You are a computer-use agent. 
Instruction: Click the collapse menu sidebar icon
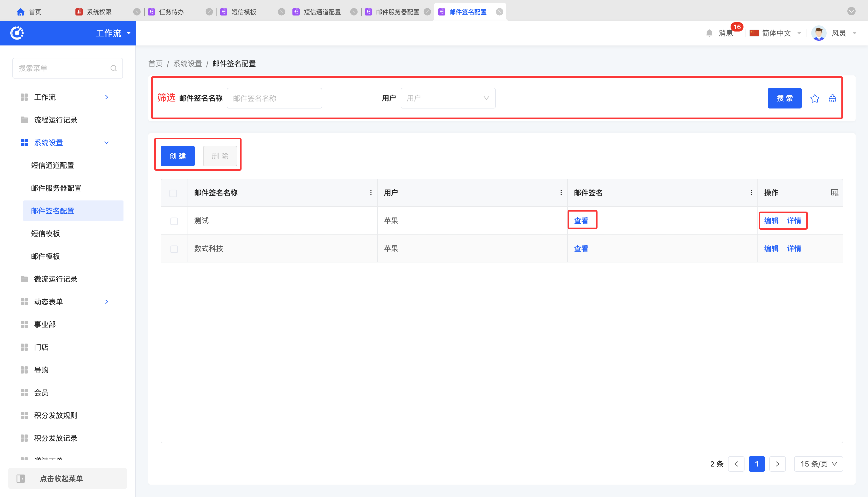point(21,479)
